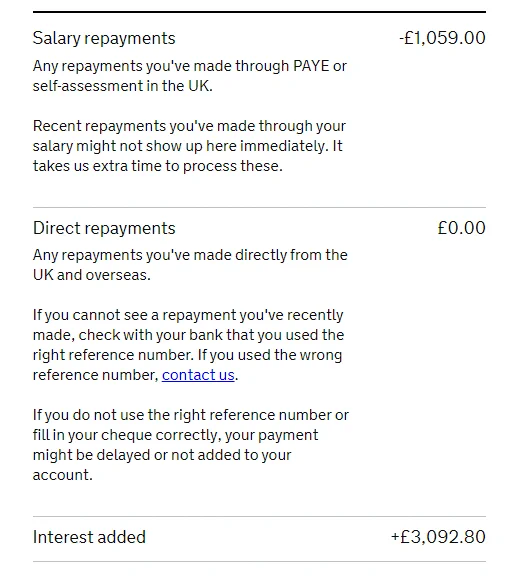Screen dimensions: 527x585
Task: Click the paragraph about recent salary repayments
Action: tap(189, 146)
